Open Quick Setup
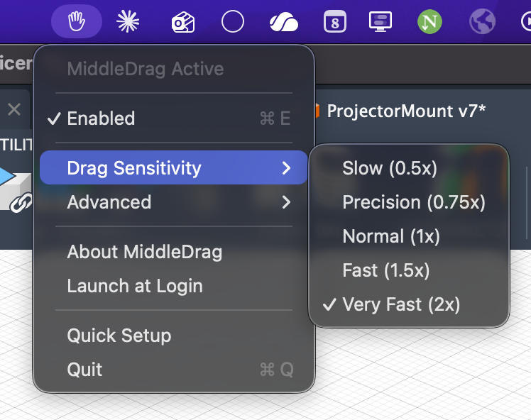 point(119,336)
